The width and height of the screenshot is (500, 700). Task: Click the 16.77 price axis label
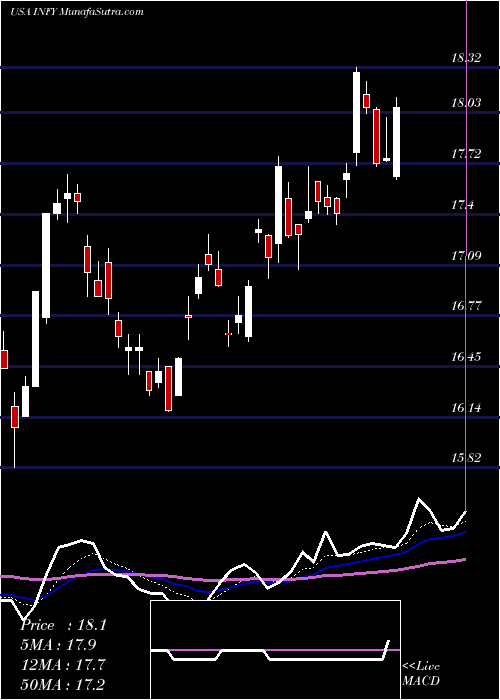point(466,306)
